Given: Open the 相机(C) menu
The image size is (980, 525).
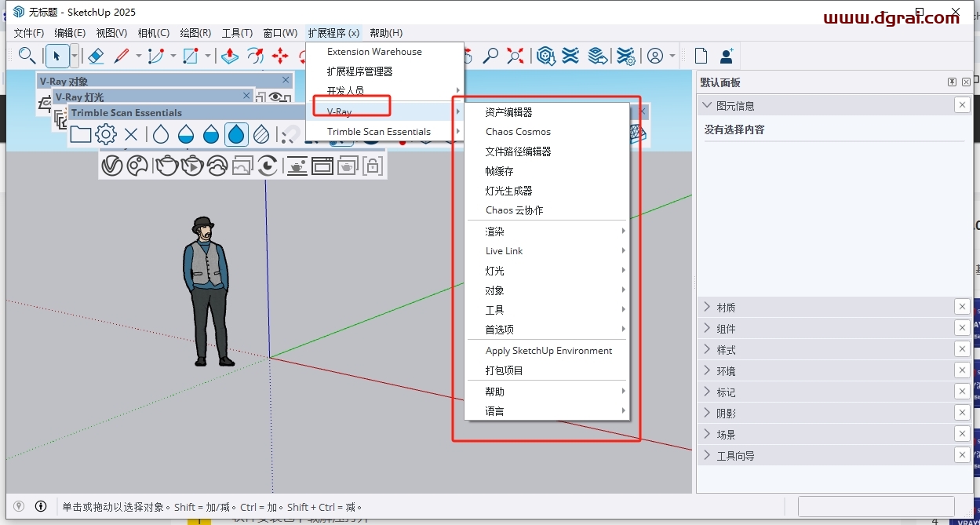Looking at the screenshot, I should (153, 33).
